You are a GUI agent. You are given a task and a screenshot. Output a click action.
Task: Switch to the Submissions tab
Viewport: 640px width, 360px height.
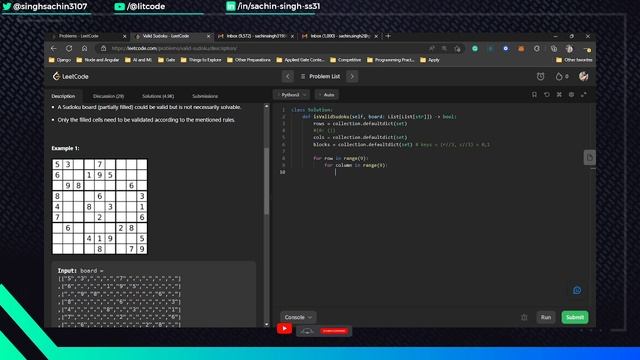pos(205,96)
